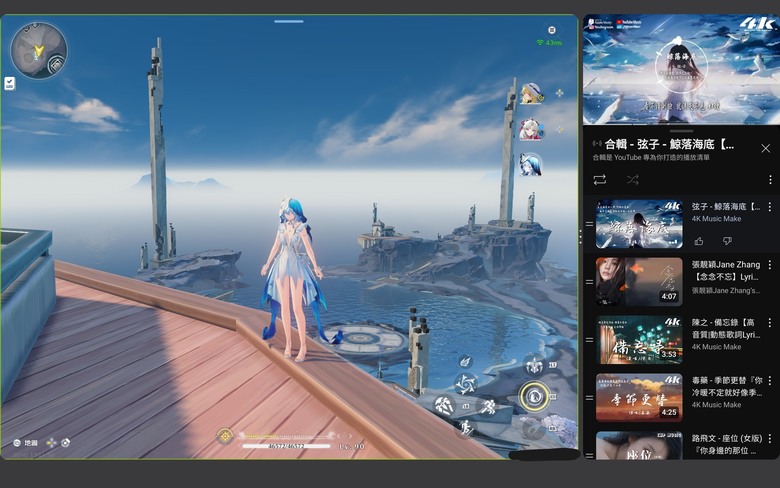
Task: Switch to the blonde party character portrait
Action: click(531, 94)
